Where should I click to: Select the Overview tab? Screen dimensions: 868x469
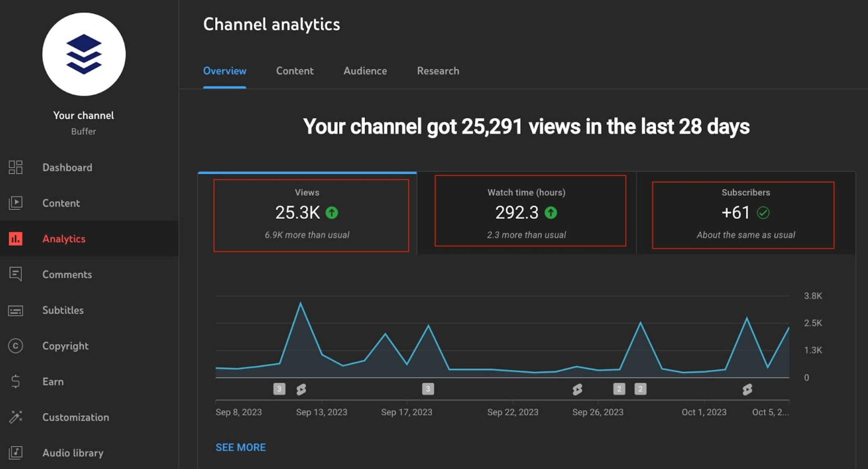pyautogui.click(x=224, y=71)
